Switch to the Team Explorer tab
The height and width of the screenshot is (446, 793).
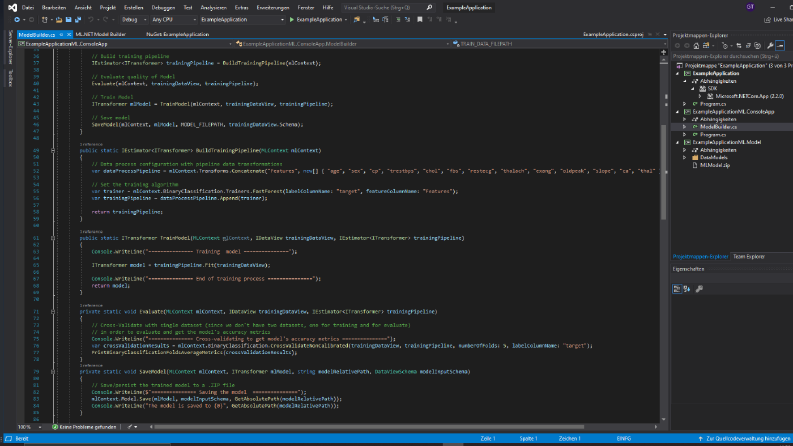tap(748, 257)
